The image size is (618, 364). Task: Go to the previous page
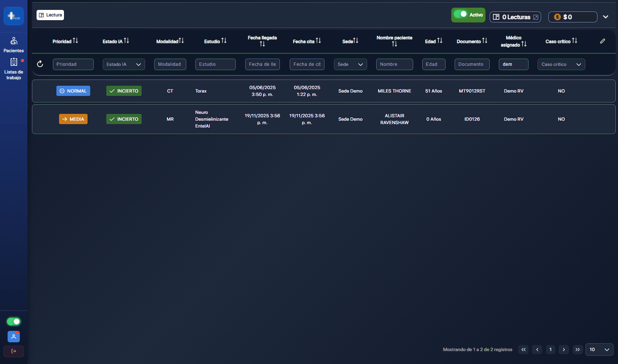537,350
